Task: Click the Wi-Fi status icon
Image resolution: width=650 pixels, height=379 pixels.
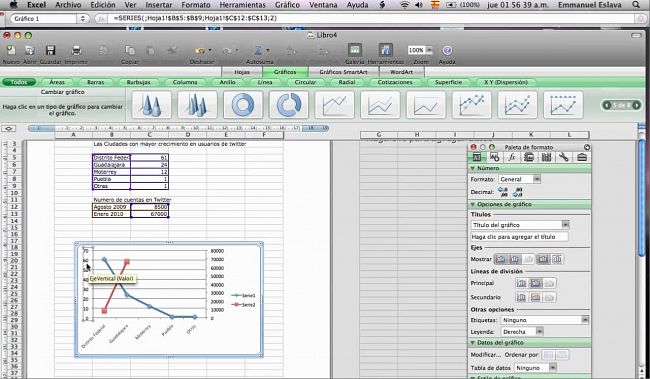Action: (404, 5)
